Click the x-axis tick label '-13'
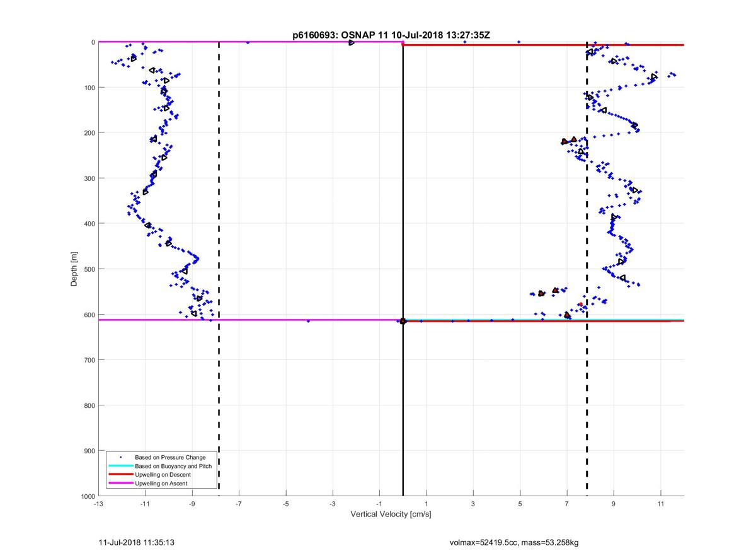Viewport: 756px width, 558px height. tap(98, 504)
